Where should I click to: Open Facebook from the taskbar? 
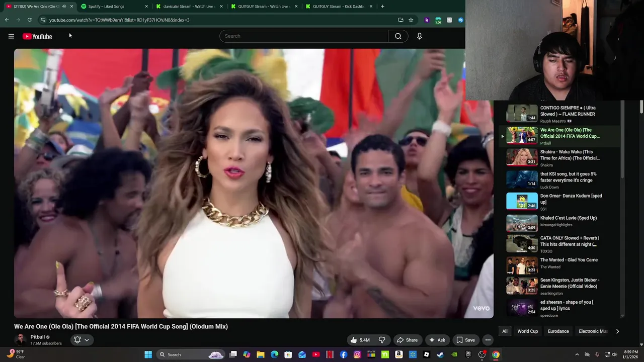click(x=344, y=354)
